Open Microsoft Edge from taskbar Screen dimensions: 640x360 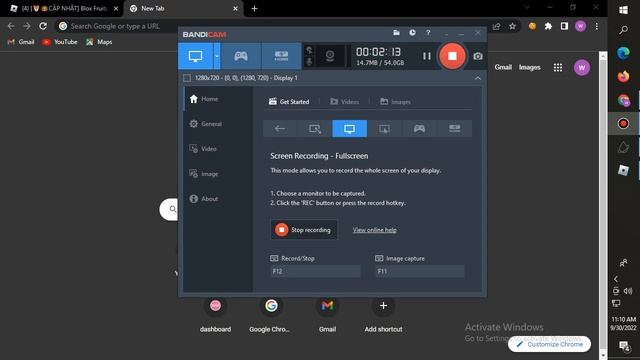point(623,53)
